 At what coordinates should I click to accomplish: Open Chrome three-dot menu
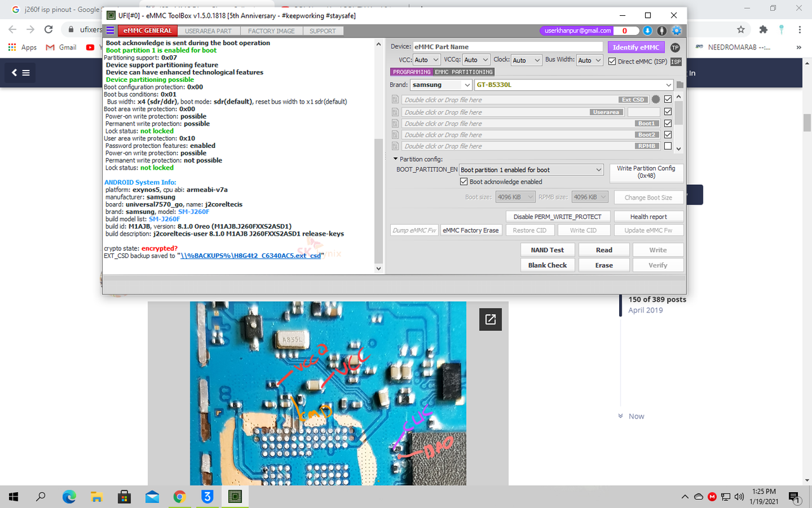pyautogui.click(x=800, y=29)
